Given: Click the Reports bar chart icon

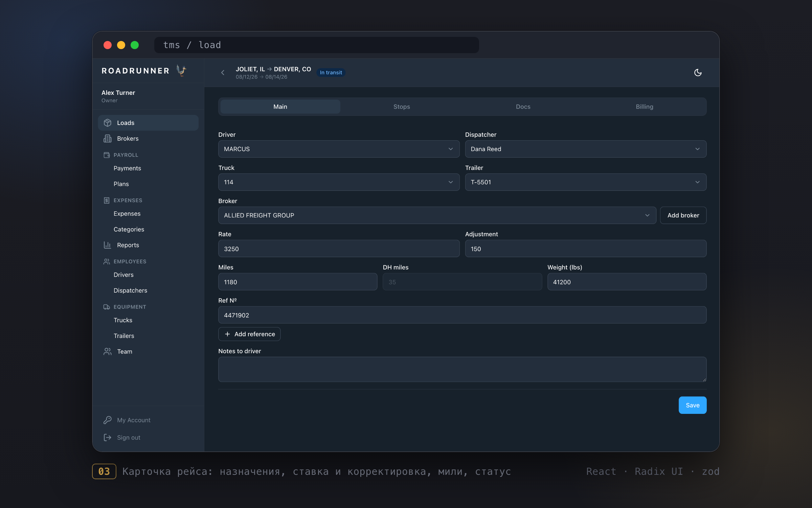Looking at the screenshot, I should (x=108, y=245).
